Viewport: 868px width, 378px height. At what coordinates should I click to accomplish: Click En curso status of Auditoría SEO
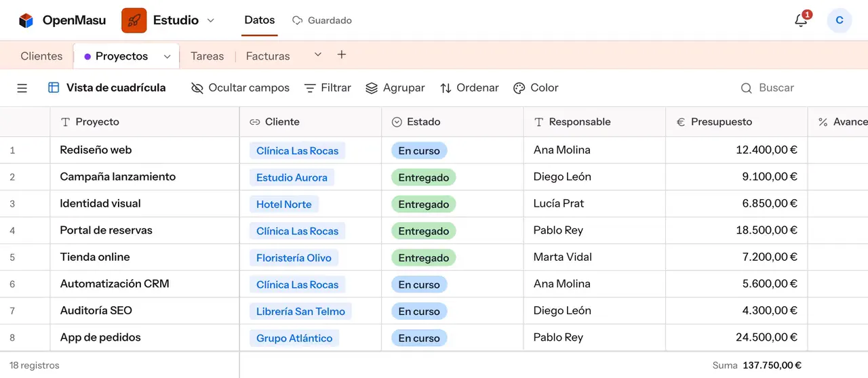tap(419, 312)
